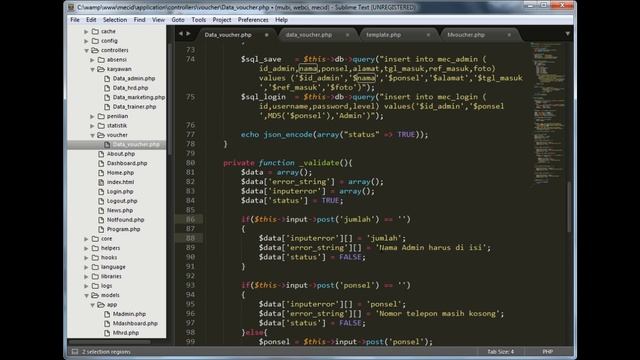Switch to the lowercase data_voucher.php tab
This screenshot has width=640, height=360.
click(309, 35)
